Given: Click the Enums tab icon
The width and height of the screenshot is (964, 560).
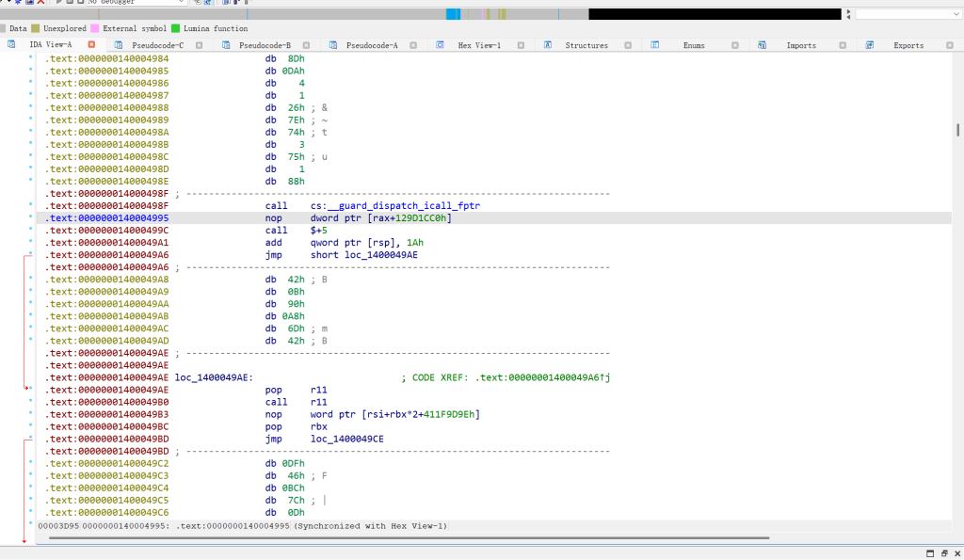Looking at the screenshot, I should tap(655, 45).
